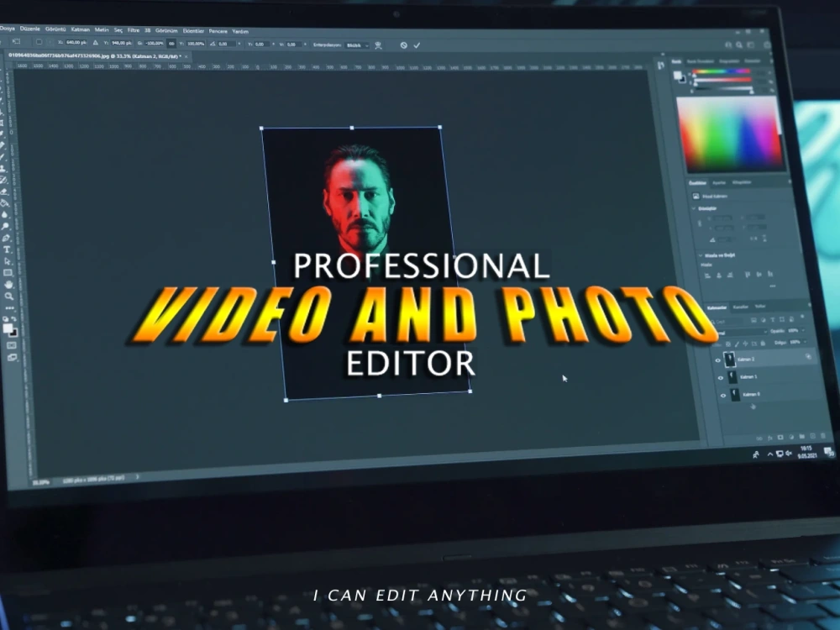Click the lock-all padlock icon in Layers panel

(763, 344)
